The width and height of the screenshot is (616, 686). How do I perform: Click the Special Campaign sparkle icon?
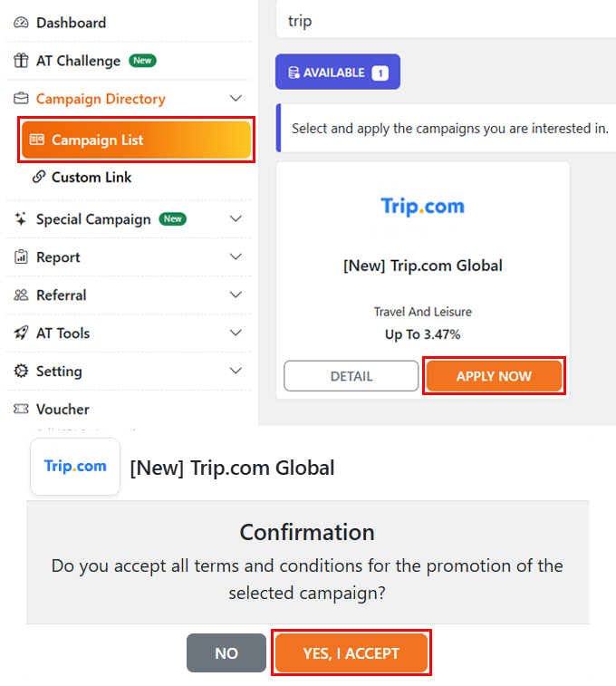pos(21,219)
